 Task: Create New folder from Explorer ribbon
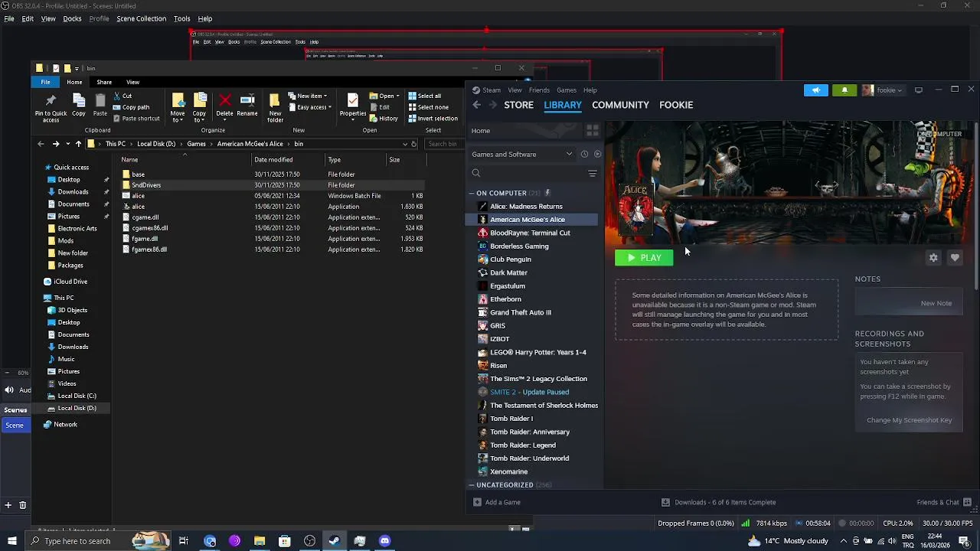tap(275, 108)
